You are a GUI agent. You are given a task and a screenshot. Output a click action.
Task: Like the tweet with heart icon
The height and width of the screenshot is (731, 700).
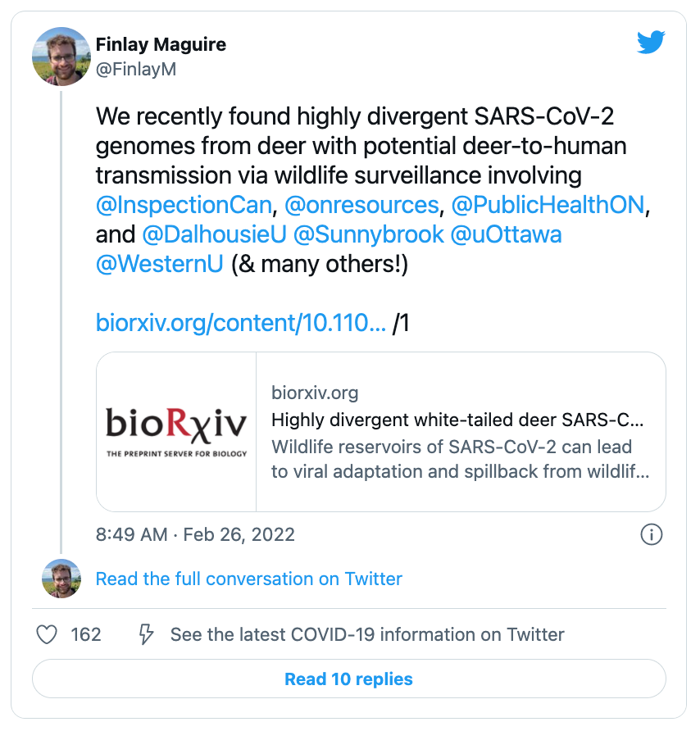point(47,634)
